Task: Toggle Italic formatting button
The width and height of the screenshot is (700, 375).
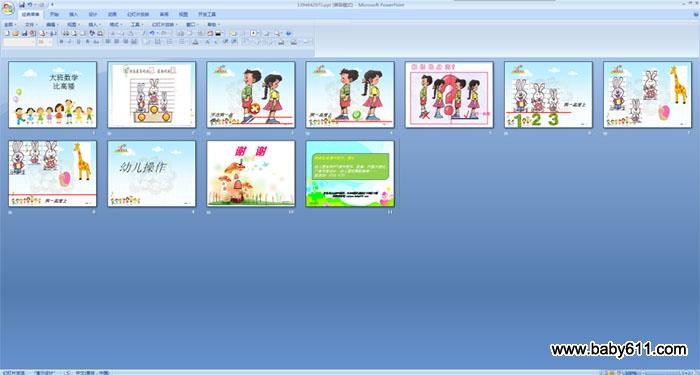Action: (70, 42)
